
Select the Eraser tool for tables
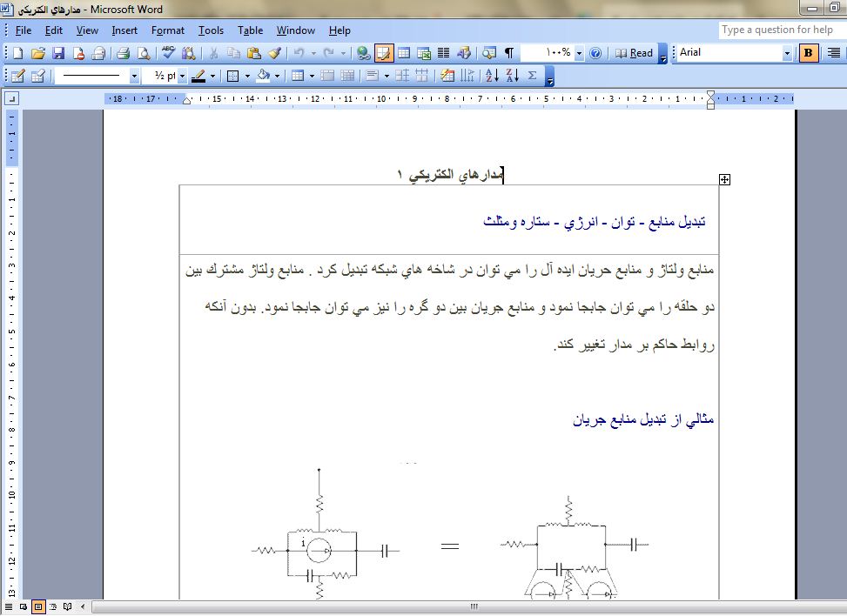tap(38, 76)
